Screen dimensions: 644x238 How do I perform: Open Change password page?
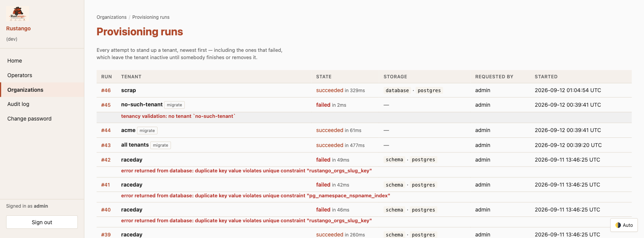pos(42,119)
